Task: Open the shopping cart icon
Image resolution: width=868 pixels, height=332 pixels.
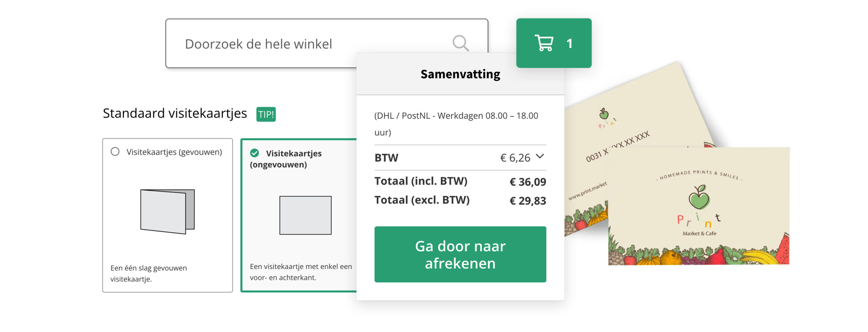Action: [x=544, y=43]
